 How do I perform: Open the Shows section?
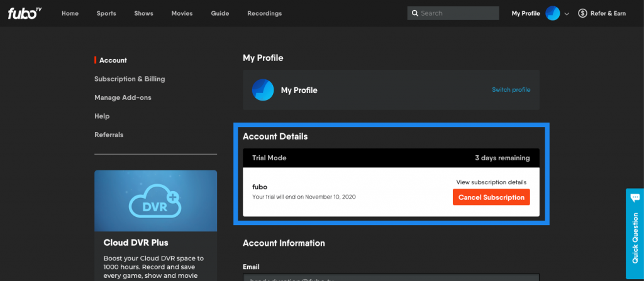144,13
